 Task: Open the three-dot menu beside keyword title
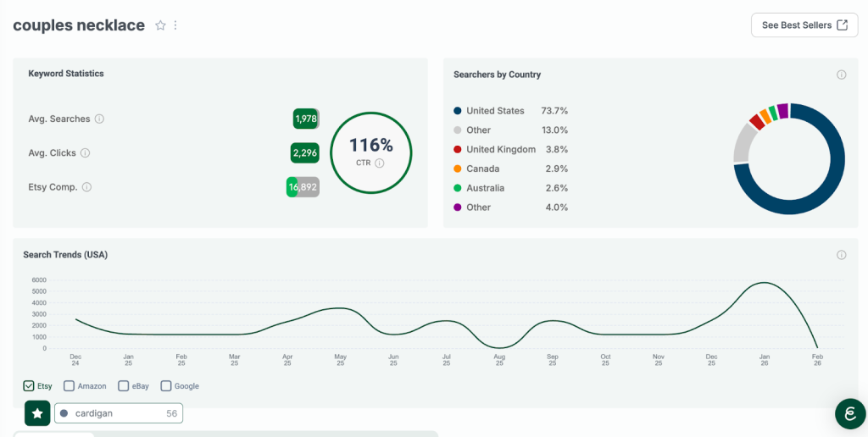pyautogui.click(x=175, y=25)
